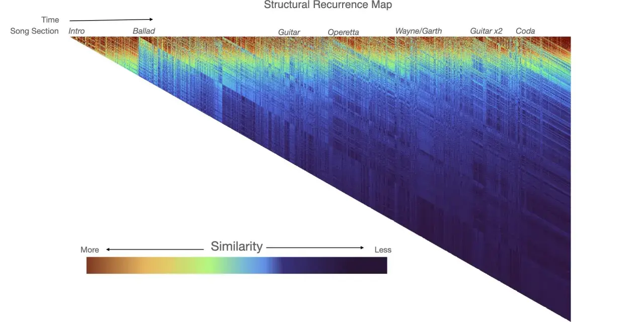Click the arrow next to Time

(x=111, y=20)
